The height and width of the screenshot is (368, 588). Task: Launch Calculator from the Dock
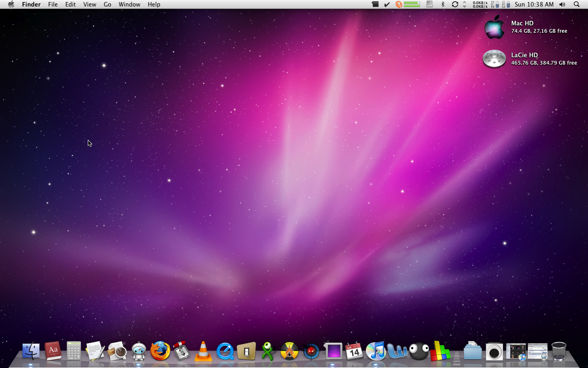[74, 351]
